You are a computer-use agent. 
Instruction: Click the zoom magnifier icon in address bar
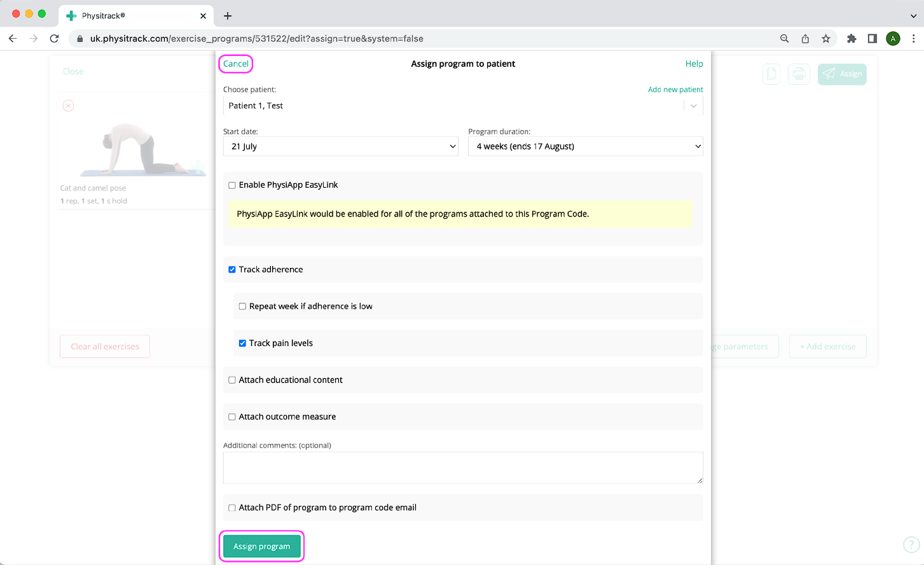coord(785,39)
